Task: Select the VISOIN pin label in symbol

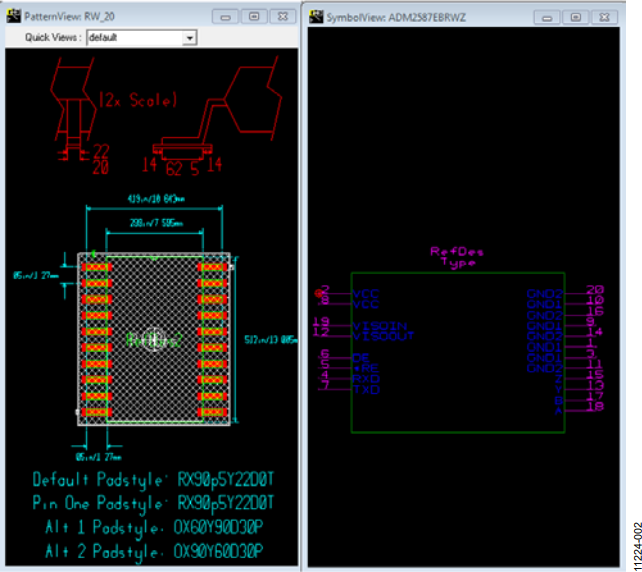Action: (x=380, y=326)
